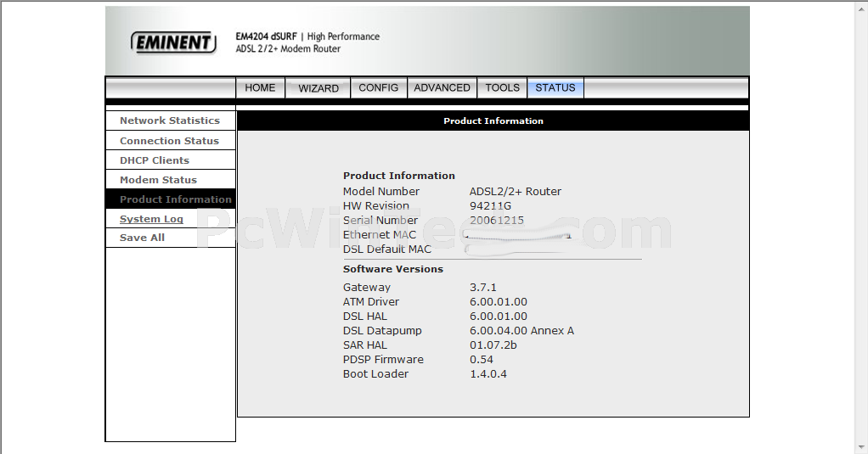The width and height of the screenshot is (868, 454).
Task: Click the black Product Information title bar
Action: click(x=493, y=121)
